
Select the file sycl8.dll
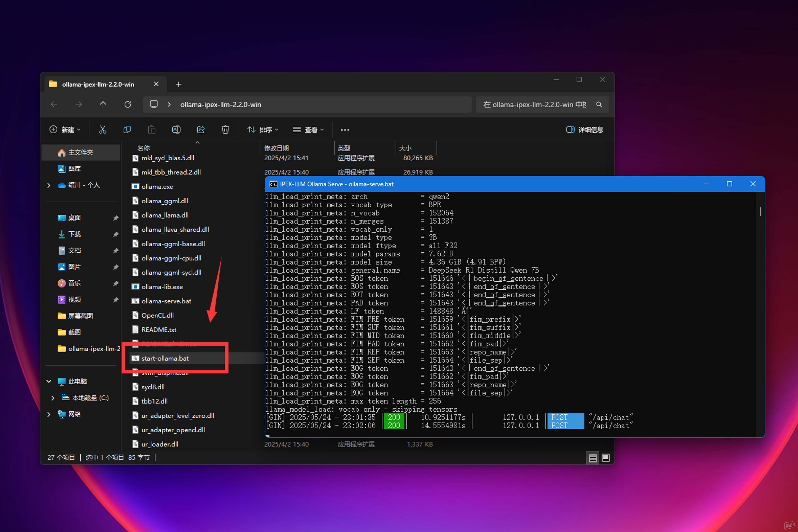[x=153, y=387]
